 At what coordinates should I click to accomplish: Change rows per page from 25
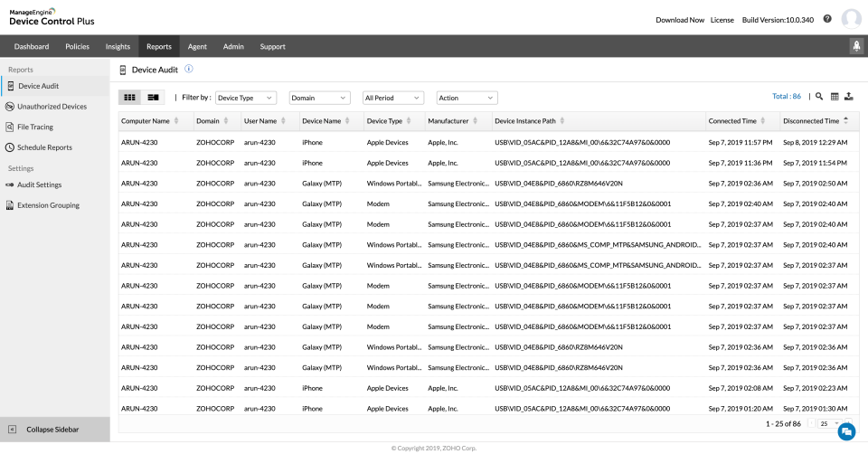(829, 423)
